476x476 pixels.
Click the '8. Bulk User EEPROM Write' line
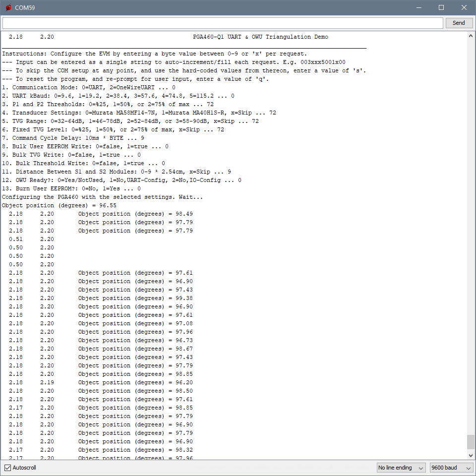85,147
